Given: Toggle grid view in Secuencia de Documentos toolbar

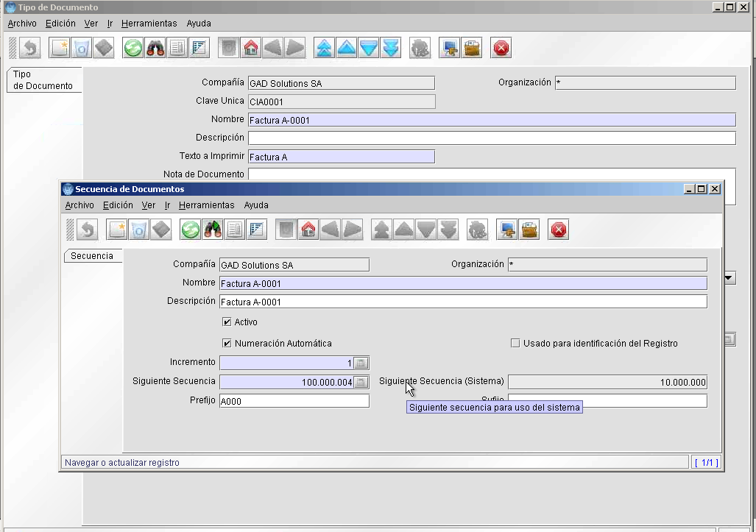Looking at the screenshot, I should (x=257, y=230).
